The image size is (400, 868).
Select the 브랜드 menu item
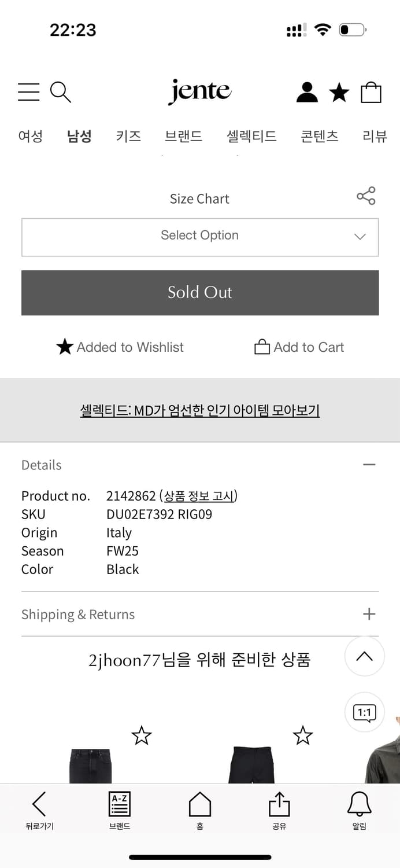pyautogui.click(x=184, y=137)
